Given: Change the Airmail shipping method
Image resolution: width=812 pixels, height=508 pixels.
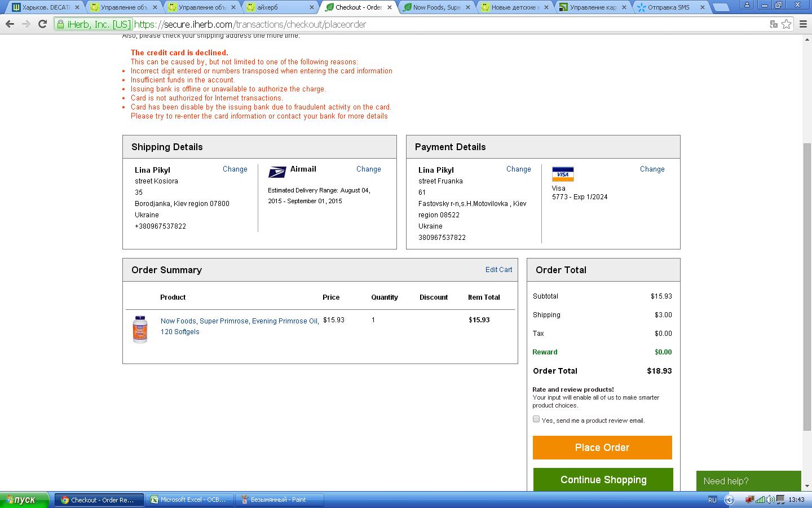Looking at the screenshot, I should click(x=369, y=169).
